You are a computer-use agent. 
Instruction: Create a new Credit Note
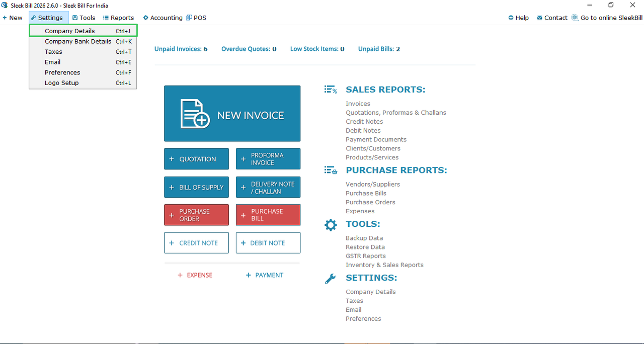(x=197, y=243)
